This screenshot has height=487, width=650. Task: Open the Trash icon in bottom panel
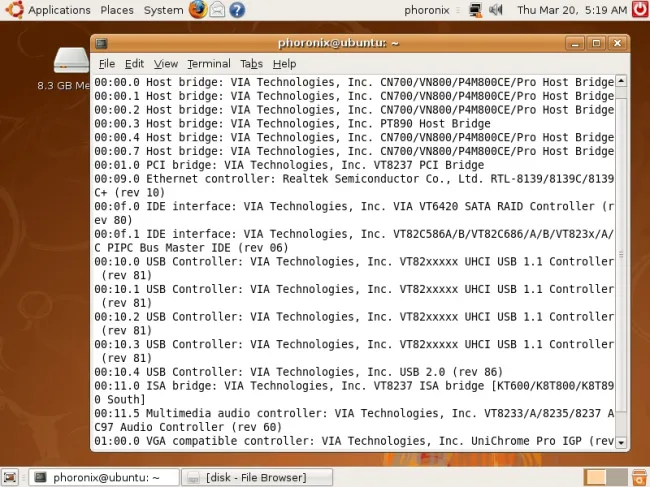[x=638, y=477]
